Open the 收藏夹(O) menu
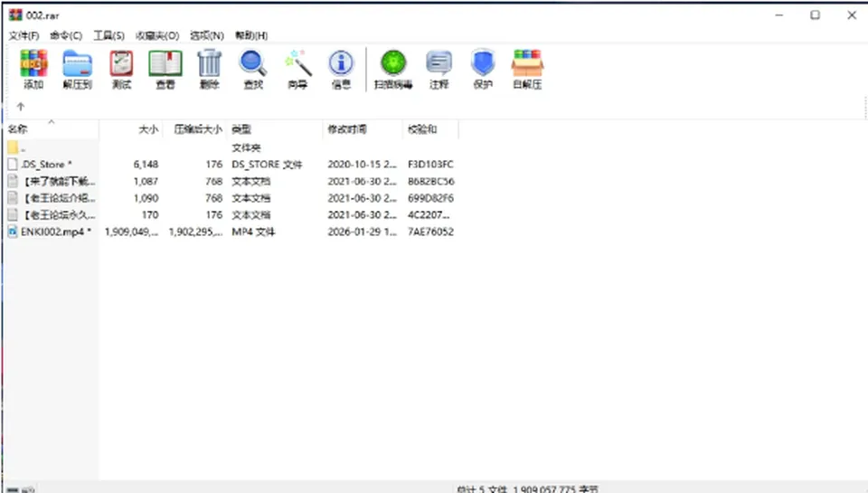The height and width of the screenshot is (493, 868). tap(157, 35)
